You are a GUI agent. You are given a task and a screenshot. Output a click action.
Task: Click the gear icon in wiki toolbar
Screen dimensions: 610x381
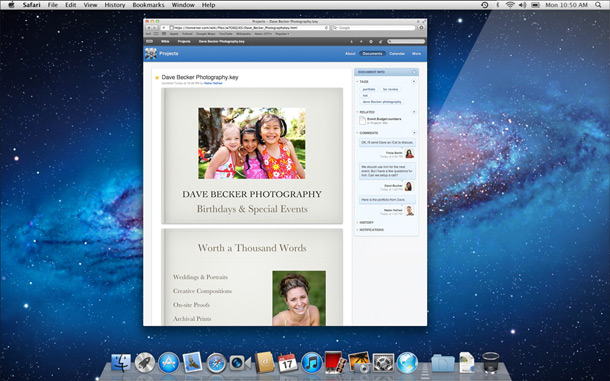coord(371,41)
